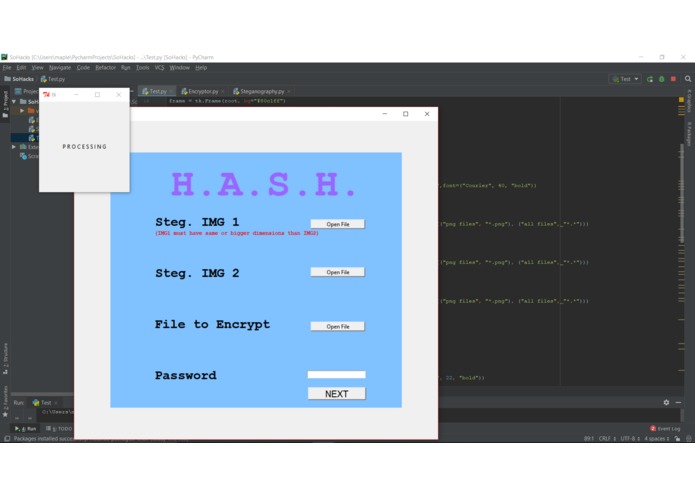Click the 4 spaces indent status
This screenshot has width=695, height=494.
coord(657,439)
